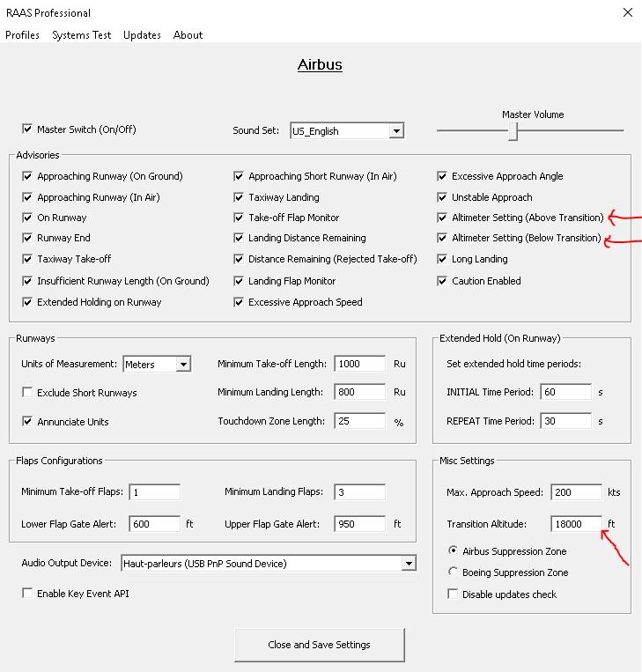642x672 pixels.
Task: Click Close and Save Settings
Action: [x=320, y=645]
